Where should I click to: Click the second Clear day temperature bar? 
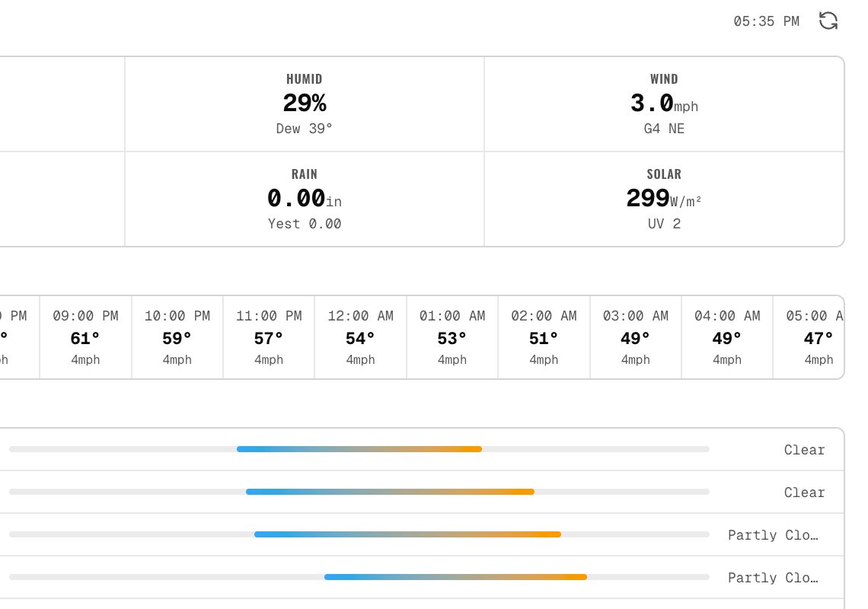391,492
